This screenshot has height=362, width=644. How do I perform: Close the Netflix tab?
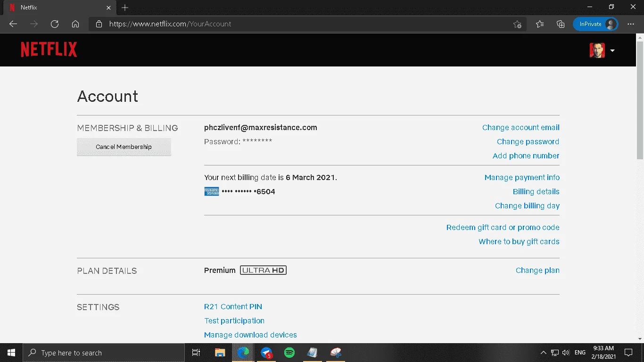tap(108, 8)
